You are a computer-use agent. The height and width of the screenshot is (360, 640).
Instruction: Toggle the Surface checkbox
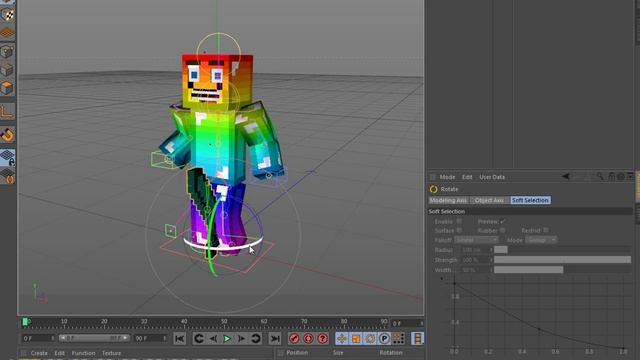(x=459, y=231)
